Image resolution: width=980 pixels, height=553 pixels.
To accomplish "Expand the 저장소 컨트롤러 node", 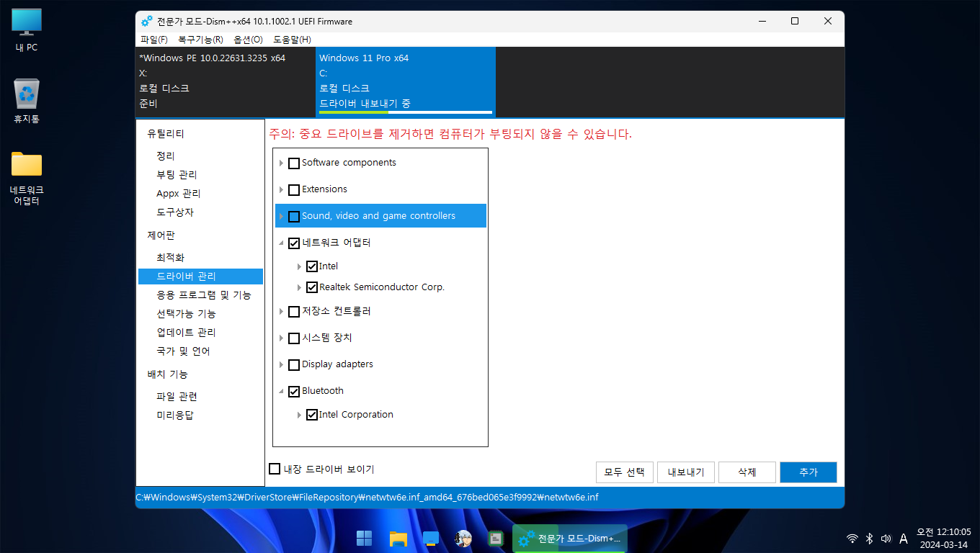I will [282, 312].
